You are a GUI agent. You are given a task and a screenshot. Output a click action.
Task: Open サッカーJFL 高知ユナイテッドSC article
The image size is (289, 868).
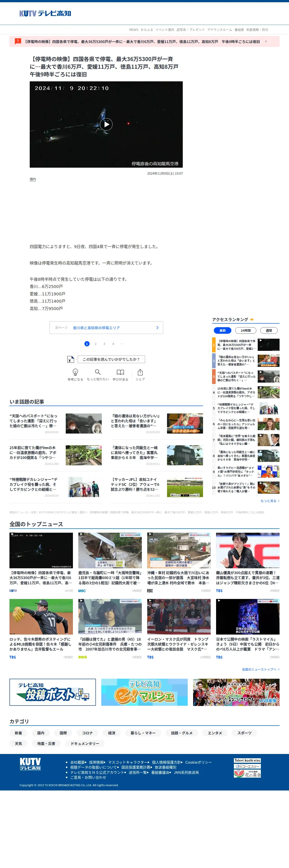pyautogui.click(x=157, y=487)
